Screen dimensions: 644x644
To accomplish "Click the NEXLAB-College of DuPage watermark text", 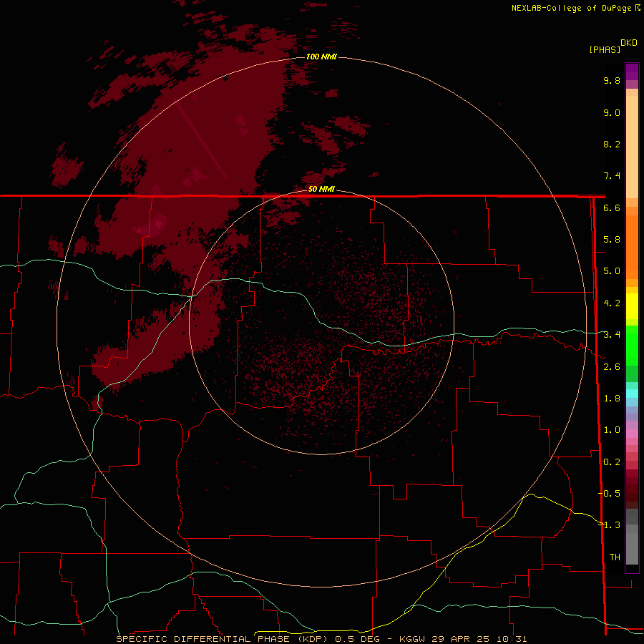I will tap(571, 8).
